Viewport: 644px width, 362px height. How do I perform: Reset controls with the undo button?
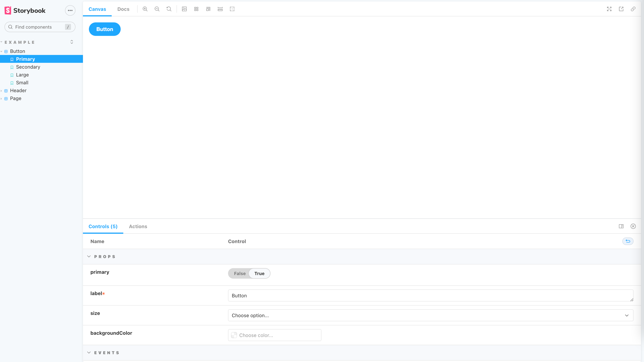628,241
